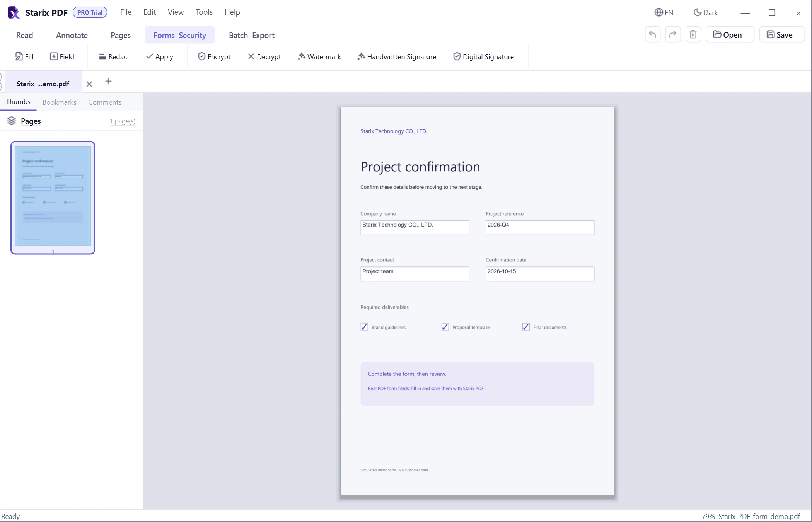Select the page 1 thumbnail
Screen dimensions: 812x522
tap(53, 198)
